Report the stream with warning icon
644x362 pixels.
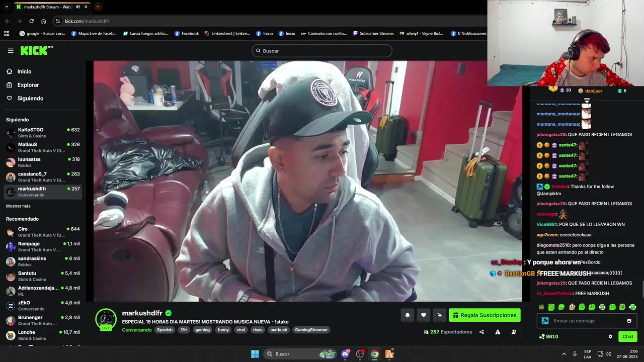(x=498, y=332)
